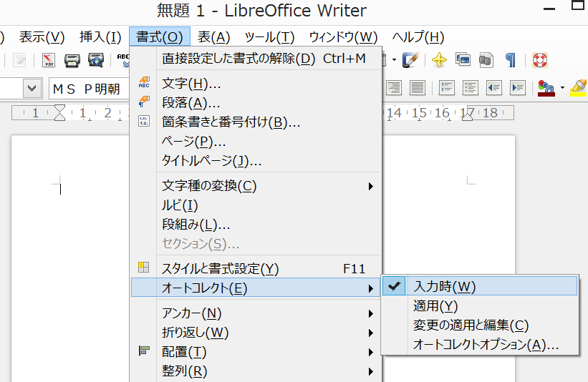This screenshot has width=588, height=382.
Task: Click スタイルと書式設定(Y) entry
Action: (x=256, y=268)
